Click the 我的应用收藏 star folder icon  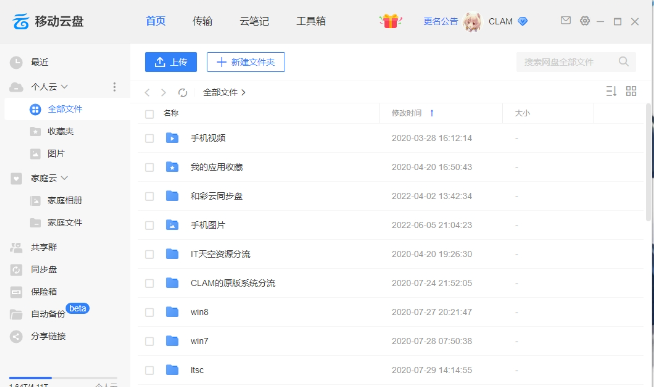point(172,167)
